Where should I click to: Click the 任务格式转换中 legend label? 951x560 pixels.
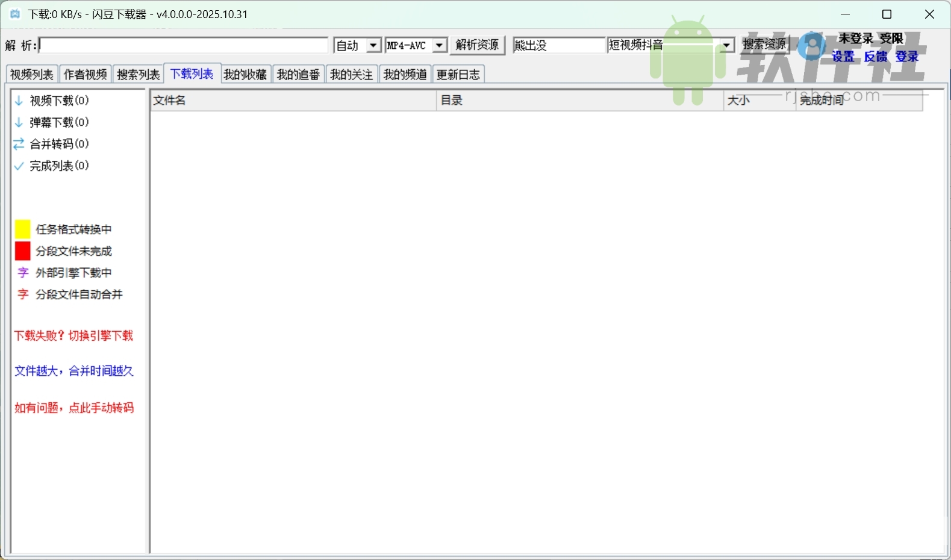tap(73, 229)
